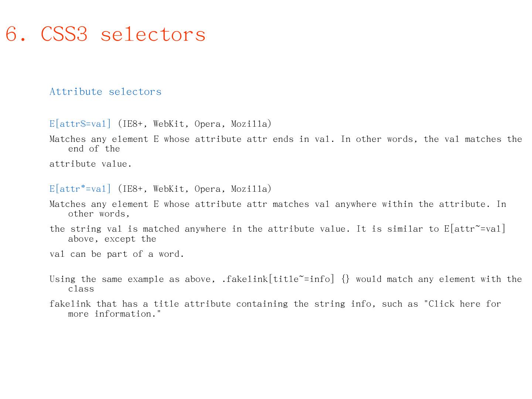The height and width of the screenshot is (399, 532).
Task: Click the blue E[attr$=val] selector text
Action: 80,124
